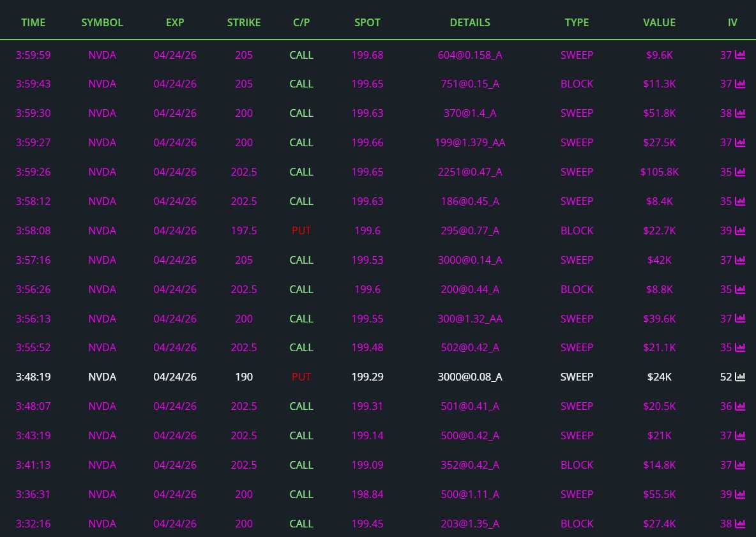Click SWEEP type in 3:55:52 row

click(577, 347)
